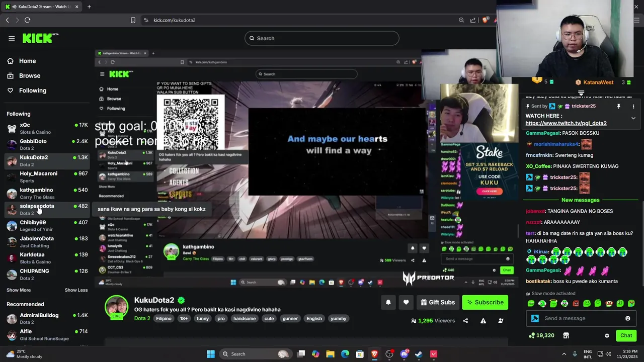Screen dimensions: 644x362
Task: Show hidden system tray icons
Action: (564, 354)
